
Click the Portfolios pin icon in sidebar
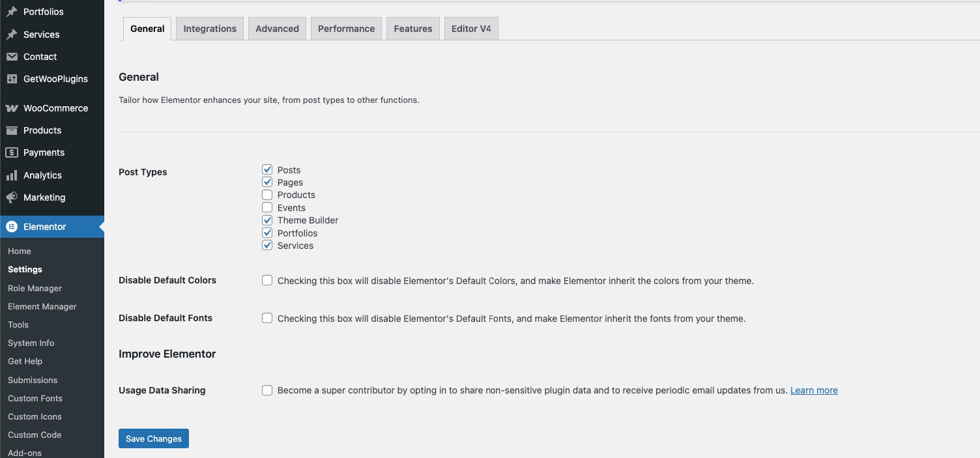[x=12, y=12]
